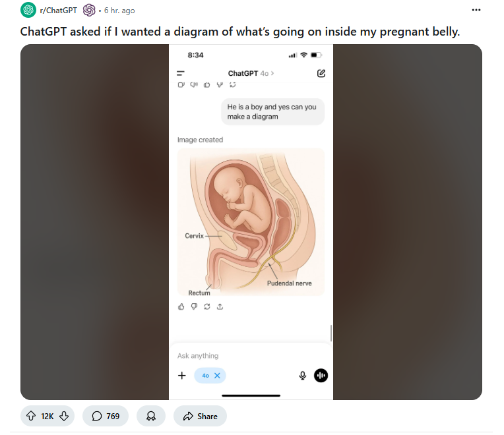This screenshot has height=435, width=504.
Task: Upvote the post with the up arrow
Action: click(x=31, y=416)
